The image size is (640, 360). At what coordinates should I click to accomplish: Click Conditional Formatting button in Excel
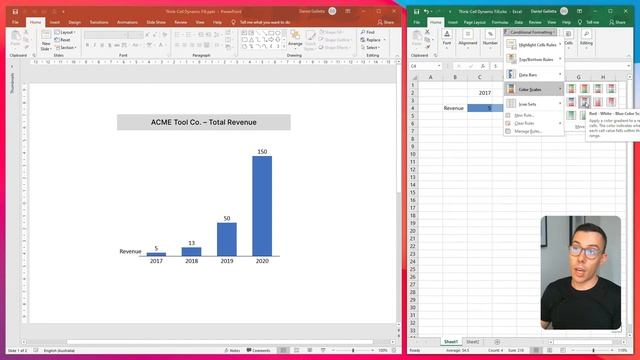pyautogui.click(x=529, y=32)
